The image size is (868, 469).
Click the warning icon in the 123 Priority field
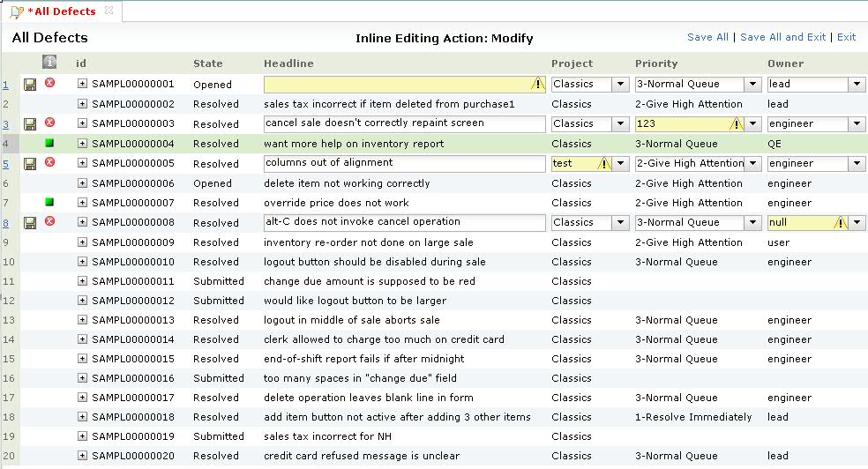pos(735,124)
